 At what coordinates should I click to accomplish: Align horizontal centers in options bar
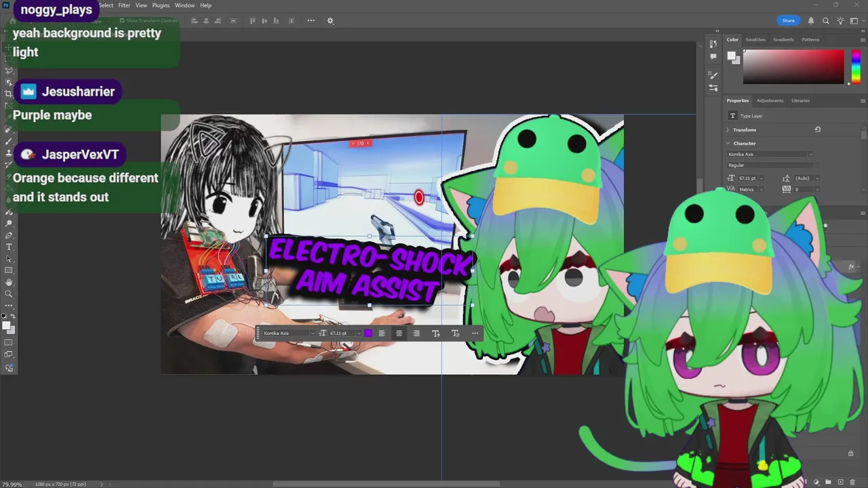(x=206, y=20)
